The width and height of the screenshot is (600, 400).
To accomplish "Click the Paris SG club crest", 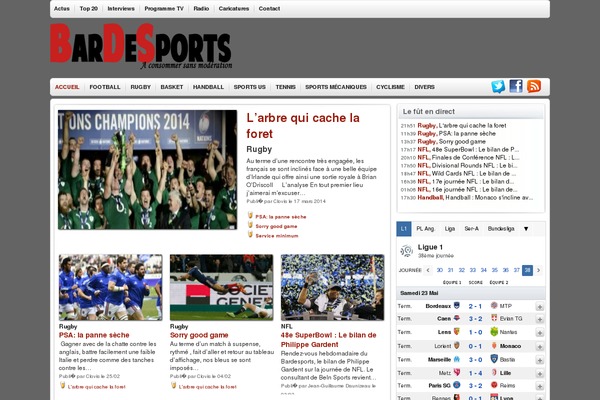I will click(x=457, y=385).
